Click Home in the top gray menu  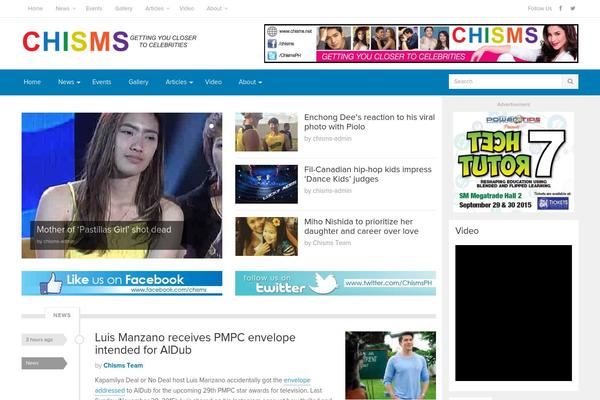pos(35,8)
